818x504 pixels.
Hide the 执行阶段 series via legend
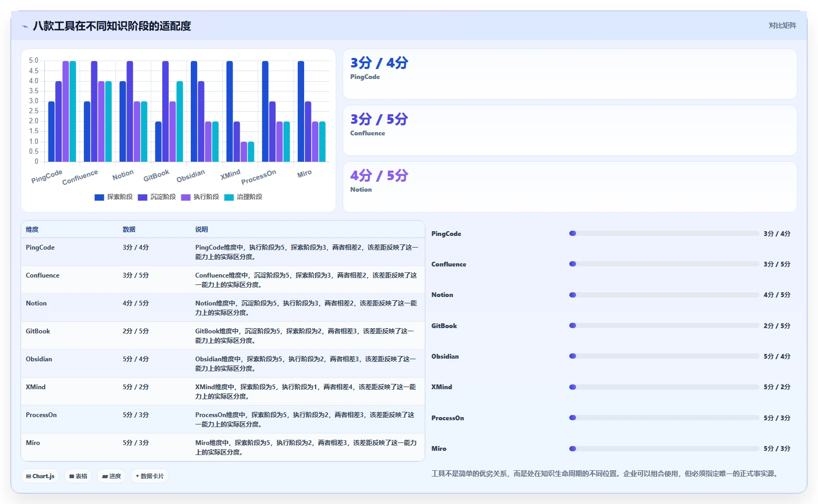click(x=200, y=197)
